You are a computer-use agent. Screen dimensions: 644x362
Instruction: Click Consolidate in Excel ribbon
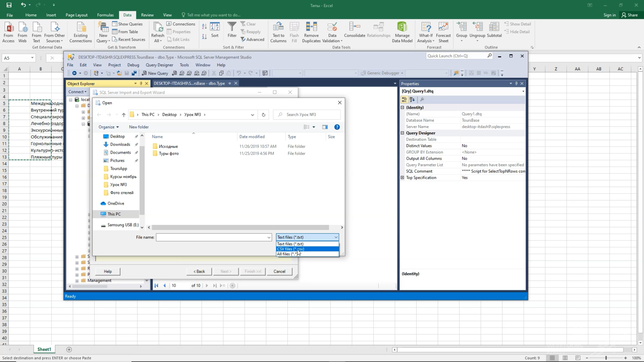355,30
